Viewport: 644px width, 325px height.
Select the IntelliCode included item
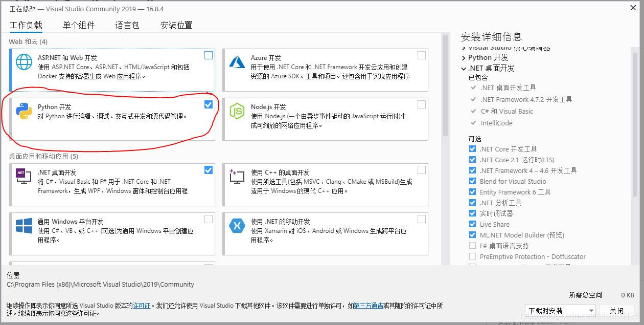tap(496, 123)
